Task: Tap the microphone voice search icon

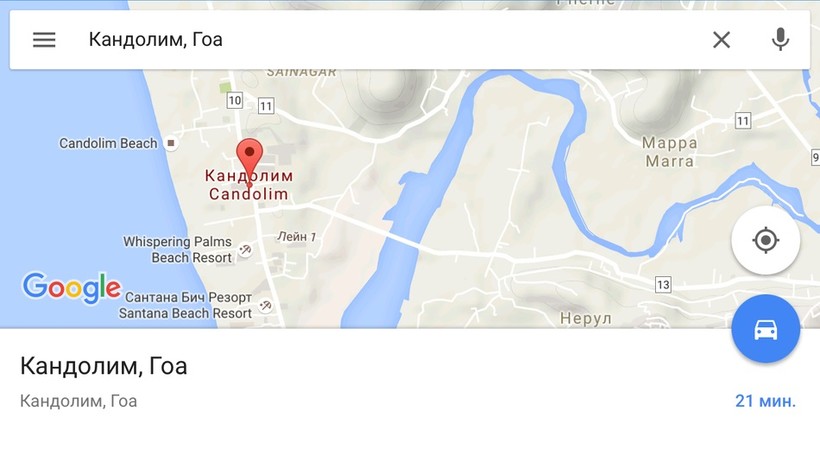Action: tap(780, 40)
